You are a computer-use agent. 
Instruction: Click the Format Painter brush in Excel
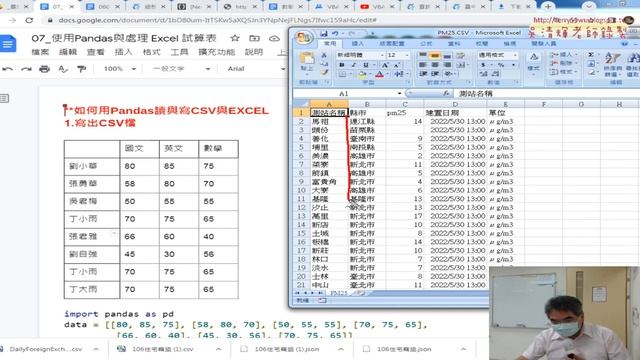click(324, 72)
